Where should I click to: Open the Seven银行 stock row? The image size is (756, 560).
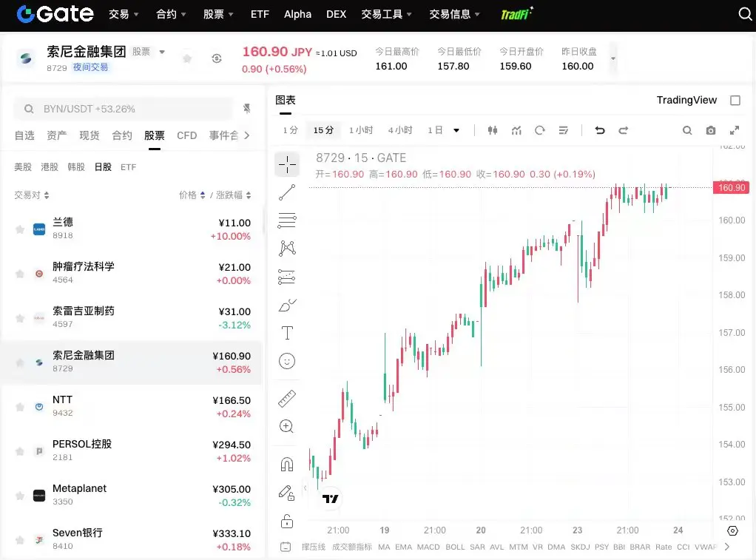click(132, 539)
